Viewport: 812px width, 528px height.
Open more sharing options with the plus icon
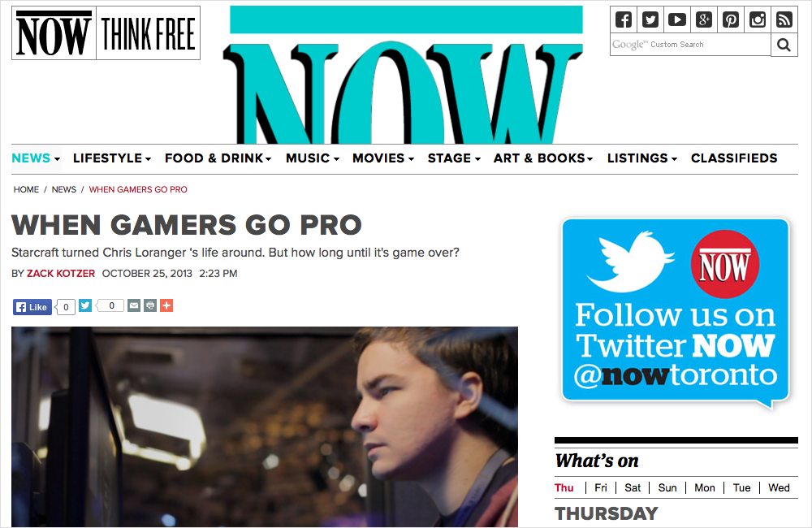(166, 305)
